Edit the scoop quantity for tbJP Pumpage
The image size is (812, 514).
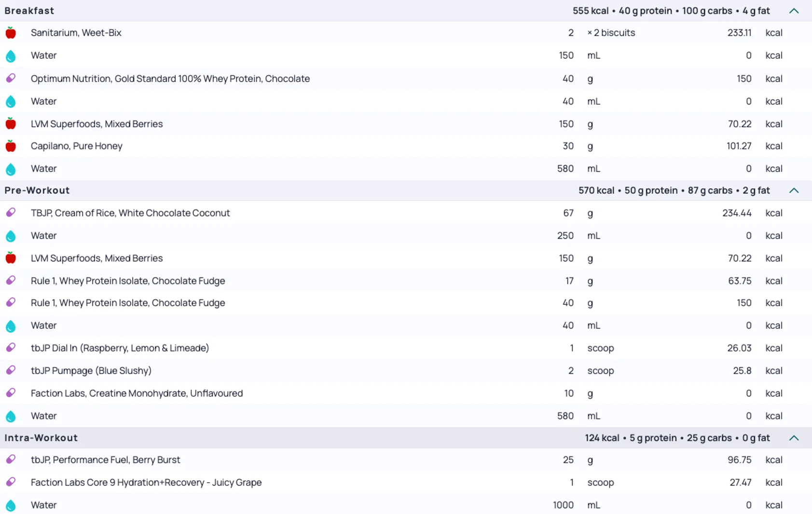(x=571, y=370)
